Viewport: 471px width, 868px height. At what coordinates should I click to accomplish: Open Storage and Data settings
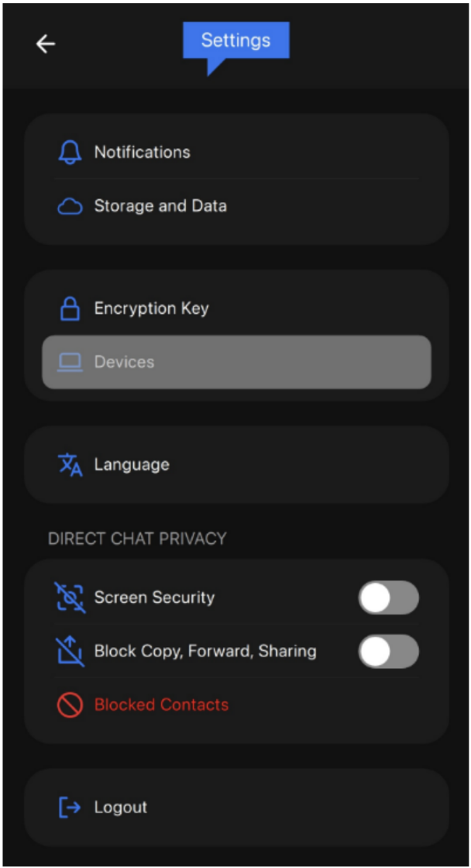point(236,206)
